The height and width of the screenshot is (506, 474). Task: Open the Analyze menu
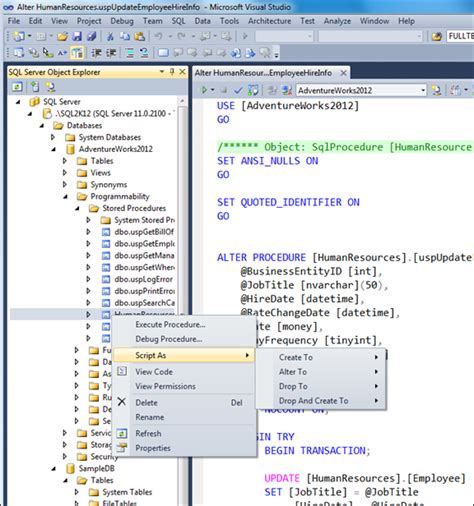[337, 21]
